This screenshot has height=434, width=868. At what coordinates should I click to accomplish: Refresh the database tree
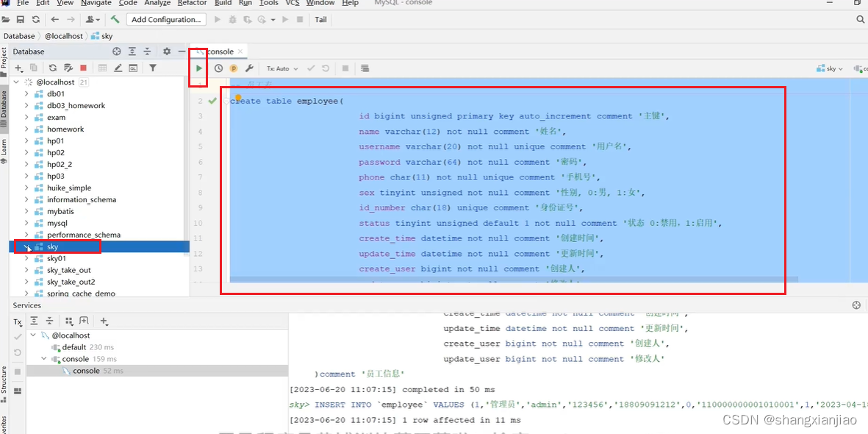(x=53, y=68)
